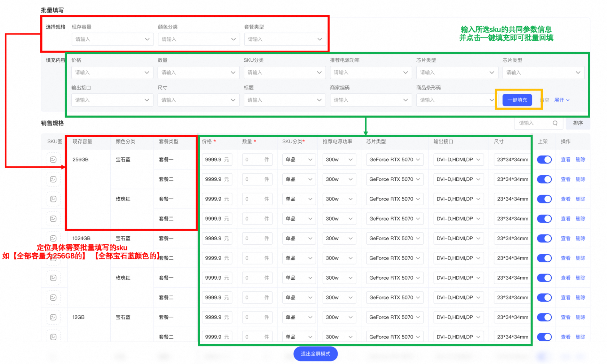Click the 退出全屏模式 button
This screenshot has height=364, width=607.
[x=315, y=354]
